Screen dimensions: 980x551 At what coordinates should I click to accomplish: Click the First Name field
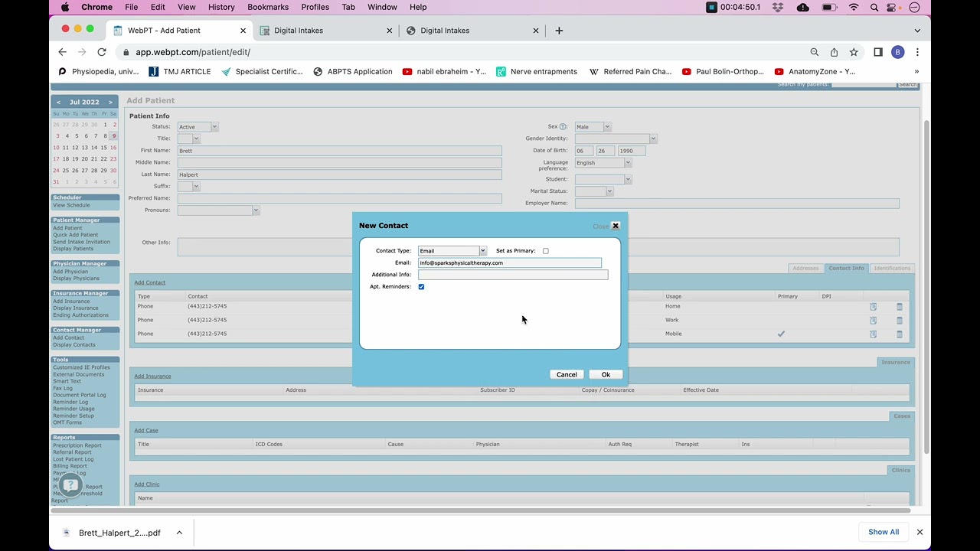(x=340, y=151)
